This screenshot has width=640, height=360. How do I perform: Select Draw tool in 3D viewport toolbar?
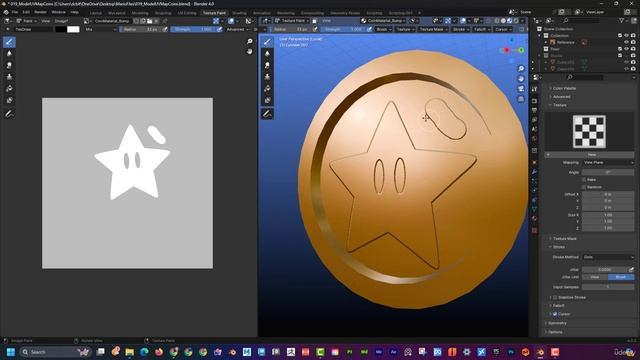tap(267, 42)
